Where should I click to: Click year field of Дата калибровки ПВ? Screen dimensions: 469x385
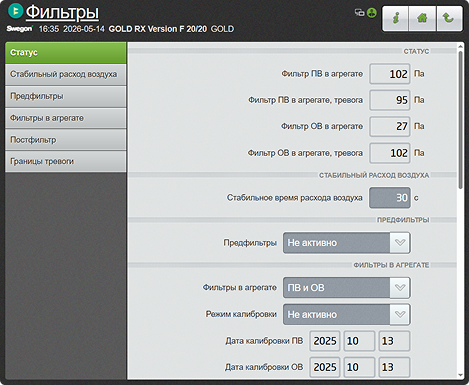[325, 341]
